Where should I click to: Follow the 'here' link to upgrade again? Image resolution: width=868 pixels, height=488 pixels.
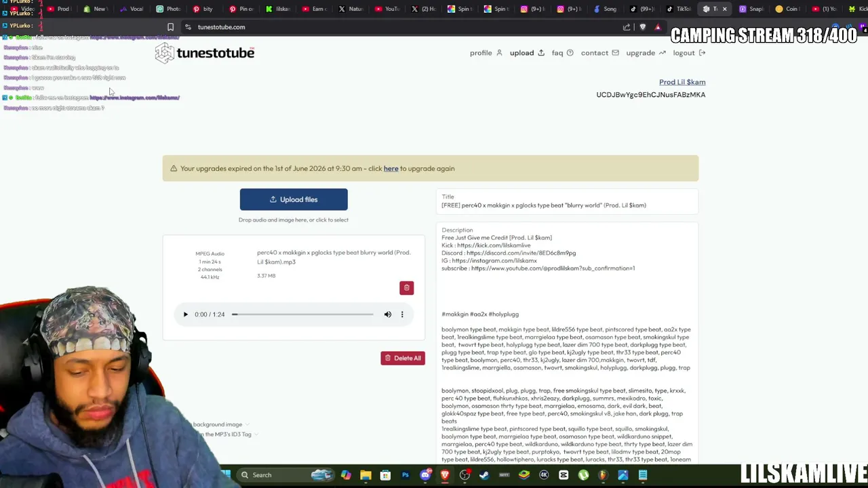(391, 168)
